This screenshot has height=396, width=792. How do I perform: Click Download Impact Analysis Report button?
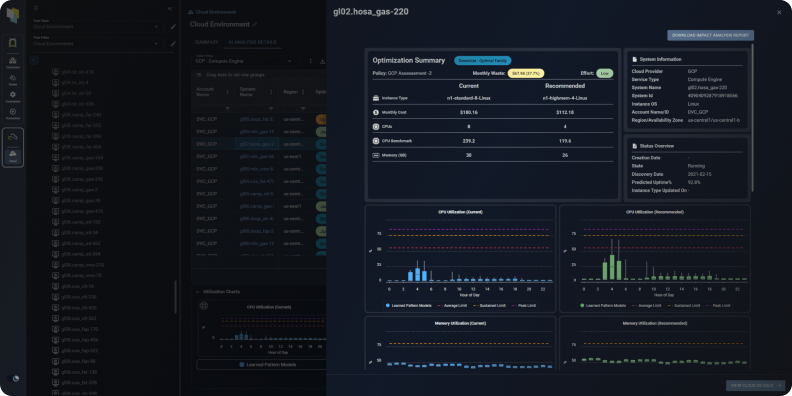(710, 35)
